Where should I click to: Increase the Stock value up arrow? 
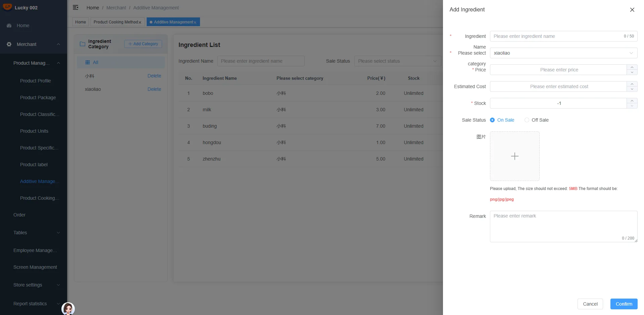632,101
